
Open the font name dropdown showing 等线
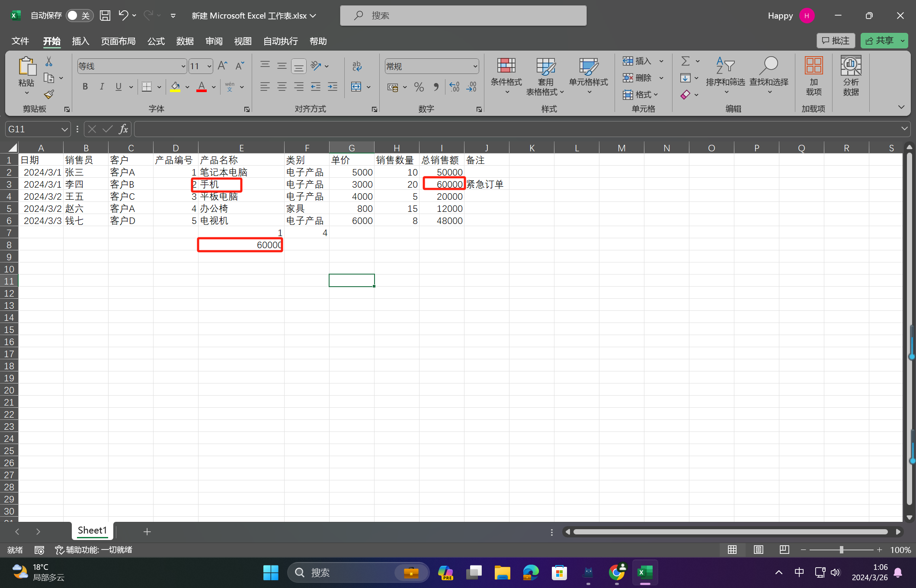(x=183, y=66)
